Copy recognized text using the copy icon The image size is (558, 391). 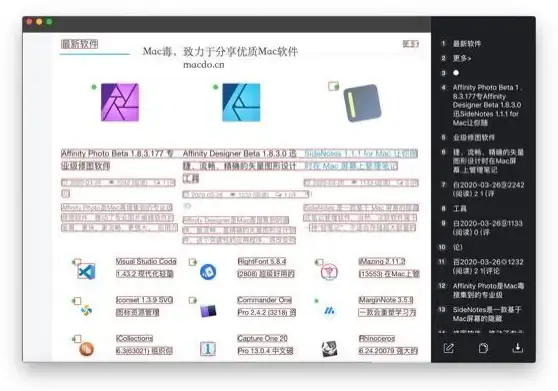pos(483,348)
